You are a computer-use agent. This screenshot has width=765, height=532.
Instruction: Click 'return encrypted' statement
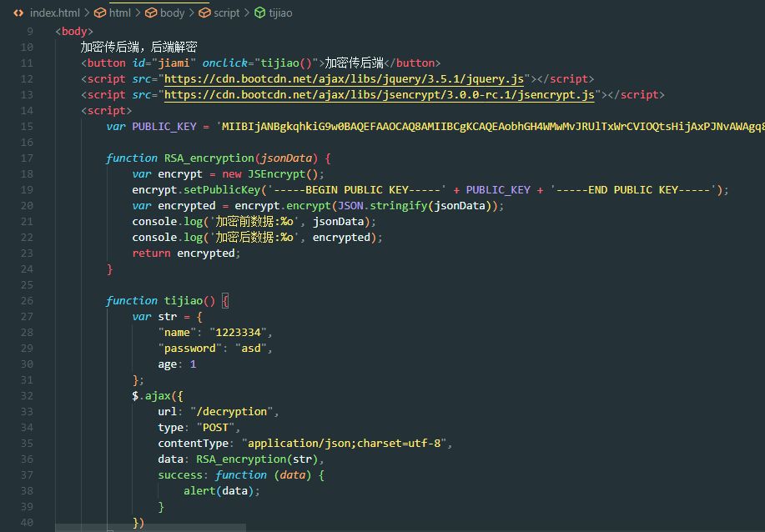186,253
